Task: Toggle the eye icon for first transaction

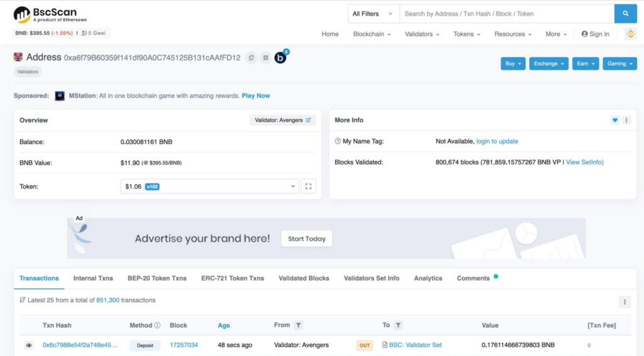Action: (x=29, y=345)
